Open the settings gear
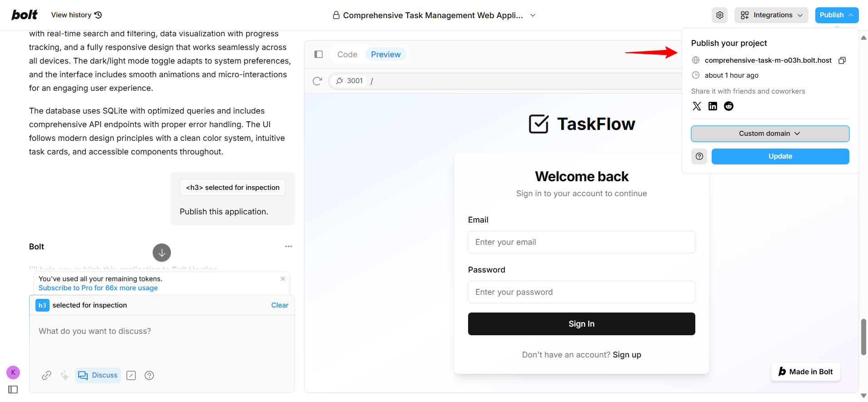Image resolution: width=868 pixels, height=402 pixels. click(x=720, y=15)
